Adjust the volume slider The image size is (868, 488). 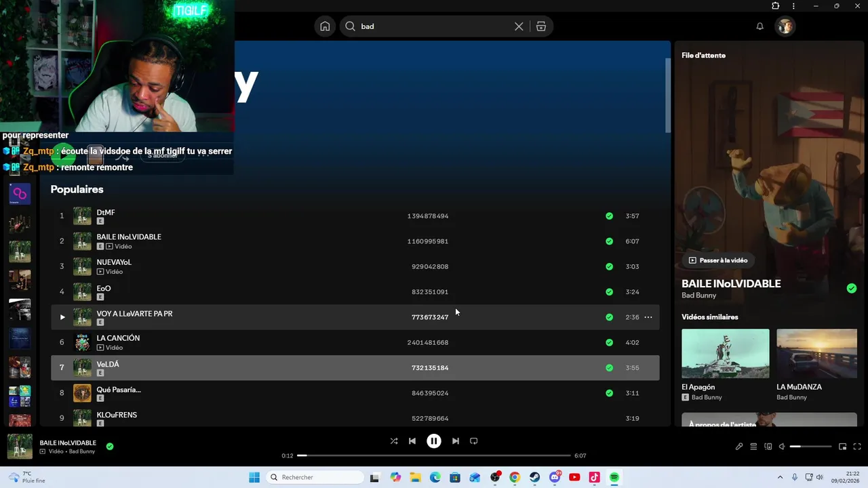pyautogui.click(x=810, y=447)
